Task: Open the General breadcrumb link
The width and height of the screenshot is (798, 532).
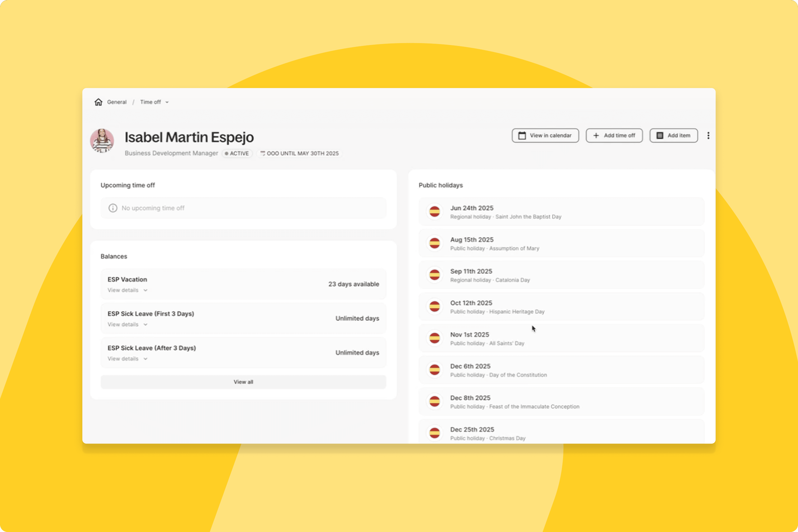Action: pos(117,102)
